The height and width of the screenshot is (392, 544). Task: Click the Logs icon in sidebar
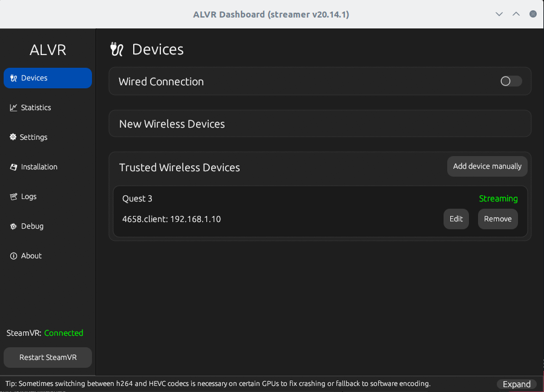(x=14, y=197)
